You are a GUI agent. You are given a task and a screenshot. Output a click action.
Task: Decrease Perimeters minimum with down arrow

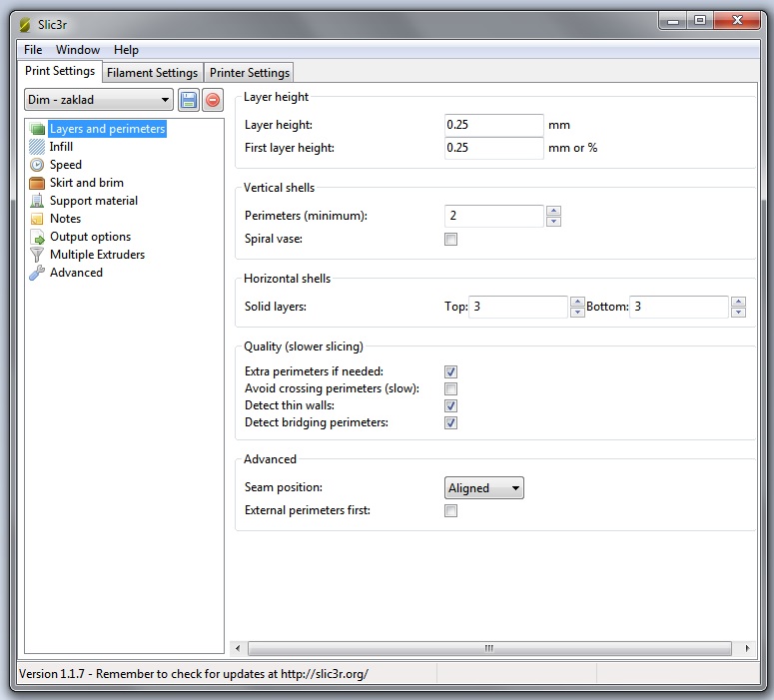tap(554, 221)
